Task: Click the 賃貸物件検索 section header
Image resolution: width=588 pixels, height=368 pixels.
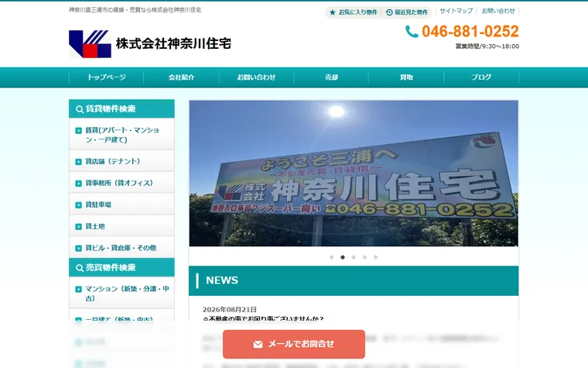Action: pos(121,109)
